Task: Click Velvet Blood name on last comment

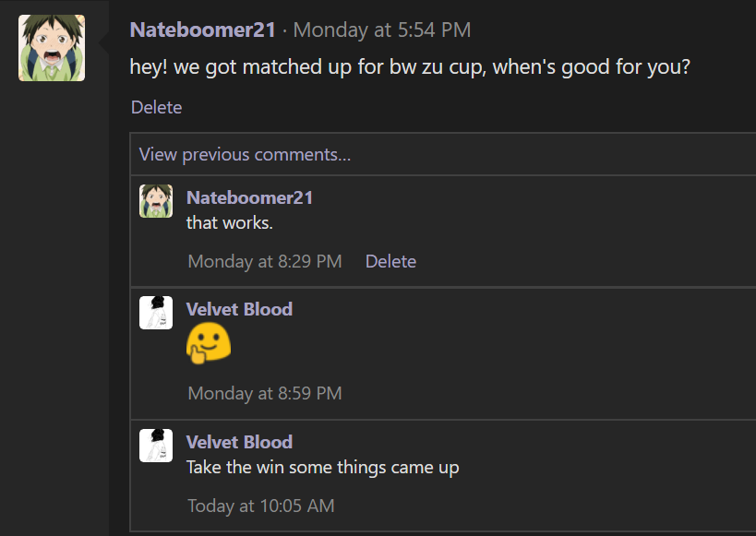Action: click(x=239, y=442)
